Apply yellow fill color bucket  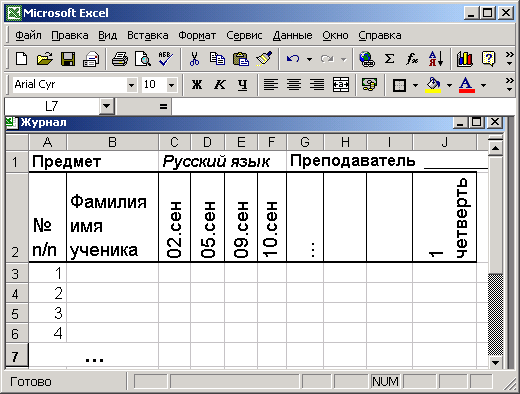click(x=433, y=85)
